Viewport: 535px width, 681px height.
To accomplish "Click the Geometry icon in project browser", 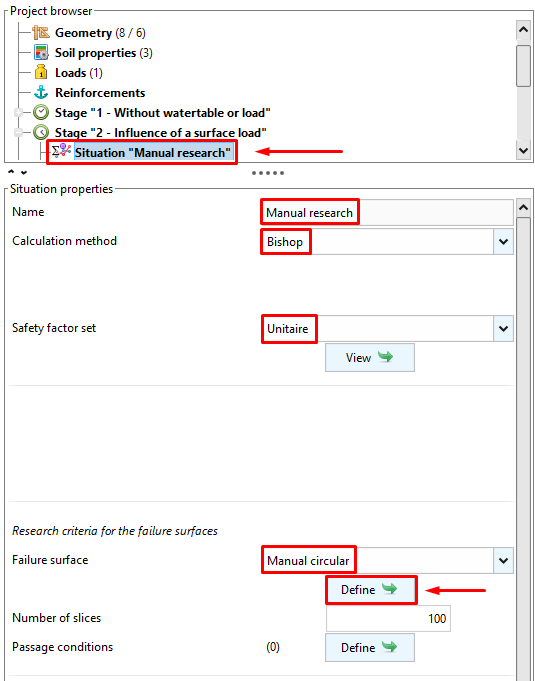I will (41, 33).
